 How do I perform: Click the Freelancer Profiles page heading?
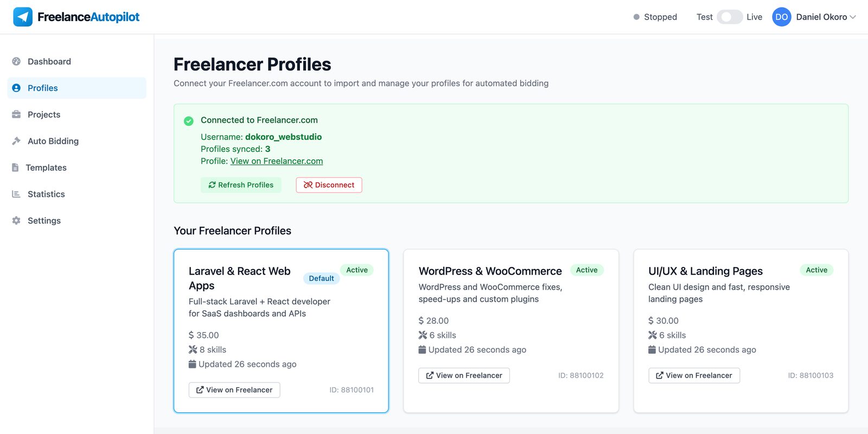tap(252, 65)
